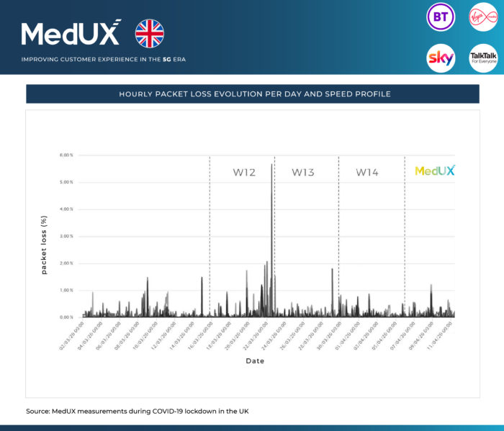The height and width of the screenshot is (431, 504).
Task: Click the Date x-axis title
Action: (255, 361)
